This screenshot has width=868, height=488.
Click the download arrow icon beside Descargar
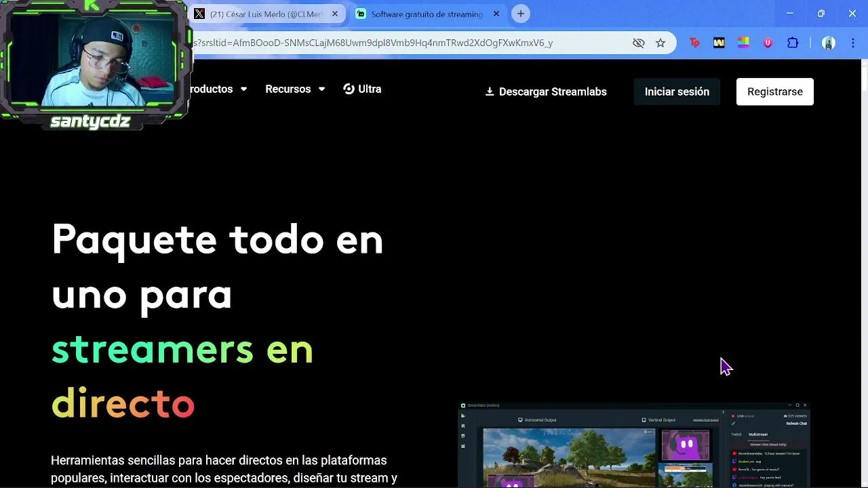[x=490, y=91]
